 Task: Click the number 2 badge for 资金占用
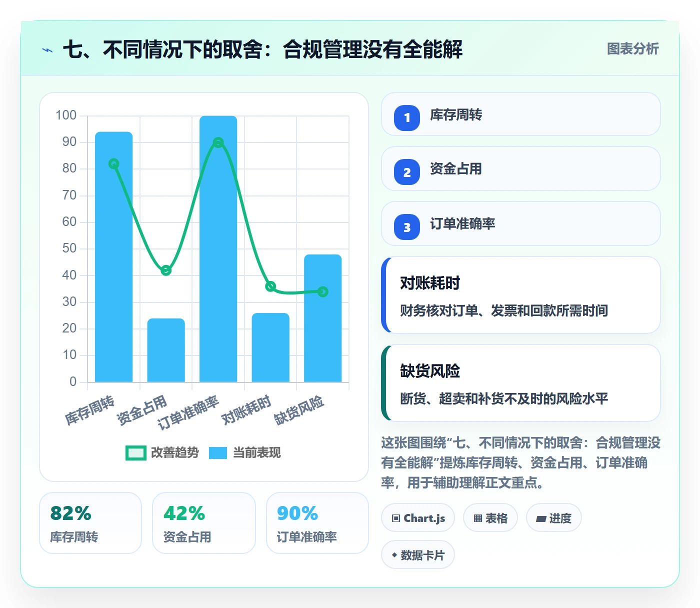(x=407, y=172)
